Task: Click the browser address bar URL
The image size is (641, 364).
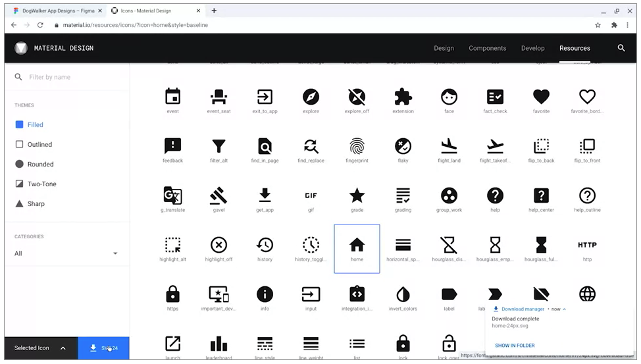Action: point(136,25)
